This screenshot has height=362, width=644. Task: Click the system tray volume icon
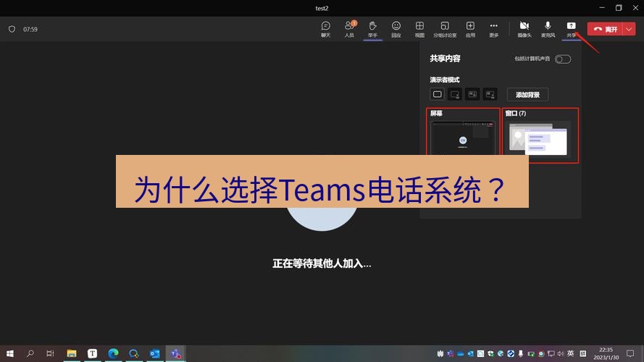(561, 353)
